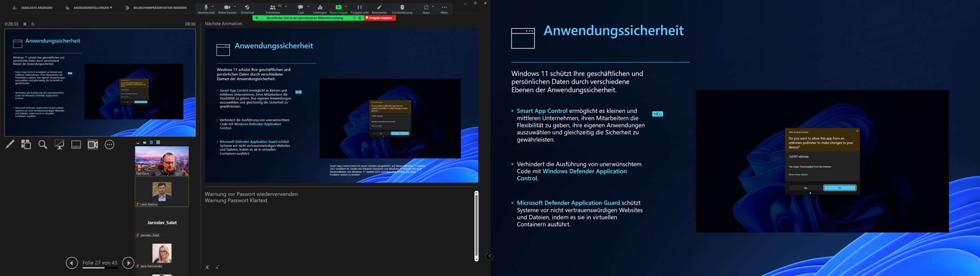
Task: Click the current slide thumbnail preview
Action: [x=100, y=82]
